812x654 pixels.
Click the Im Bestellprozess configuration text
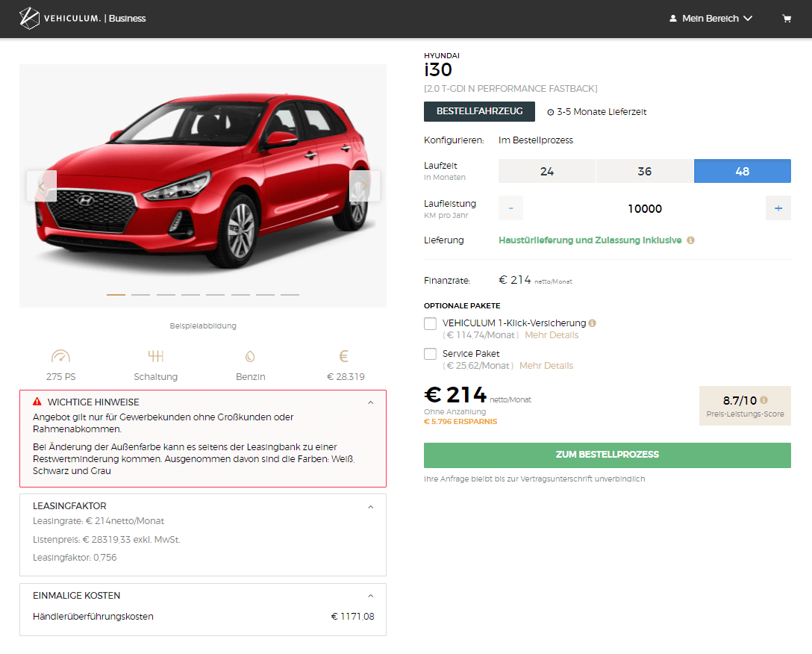tap(536, 140)
